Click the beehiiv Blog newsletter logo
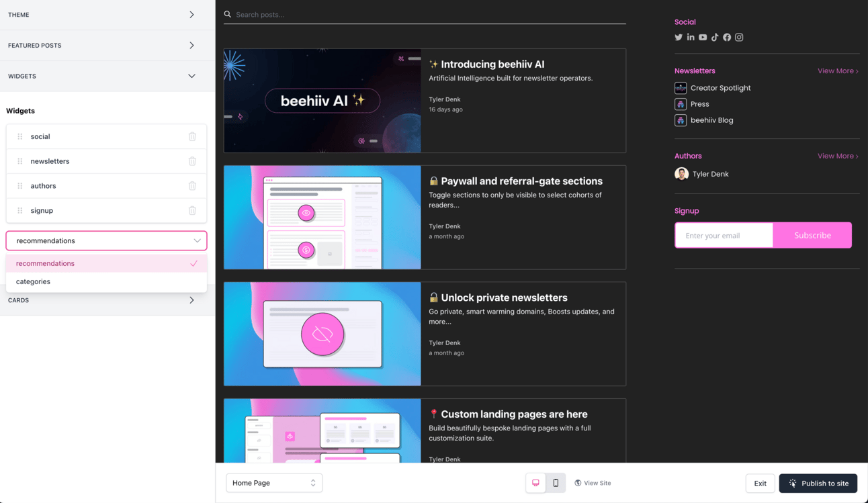This screenshot has height=503, width=868. [681, 120]
